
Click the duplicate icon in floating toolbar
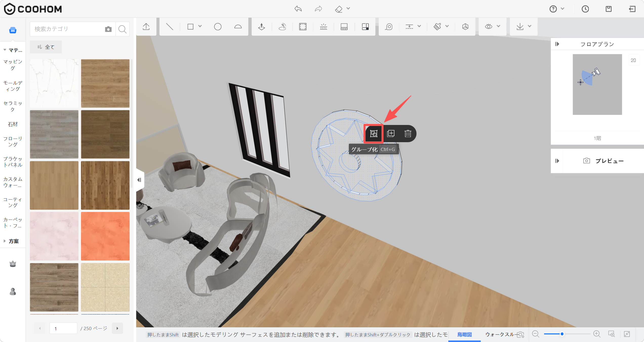(x=391, y=134)
